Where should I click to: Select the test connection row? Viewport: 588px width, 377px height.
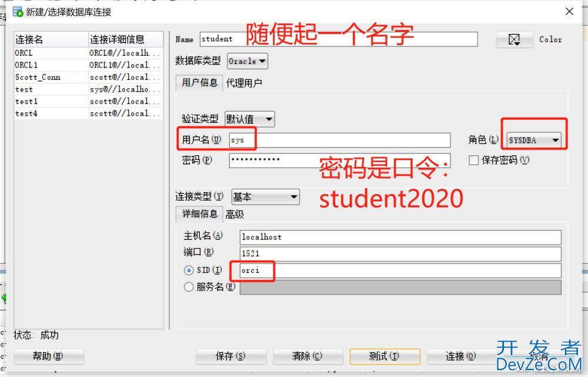(x=89, y=89)
